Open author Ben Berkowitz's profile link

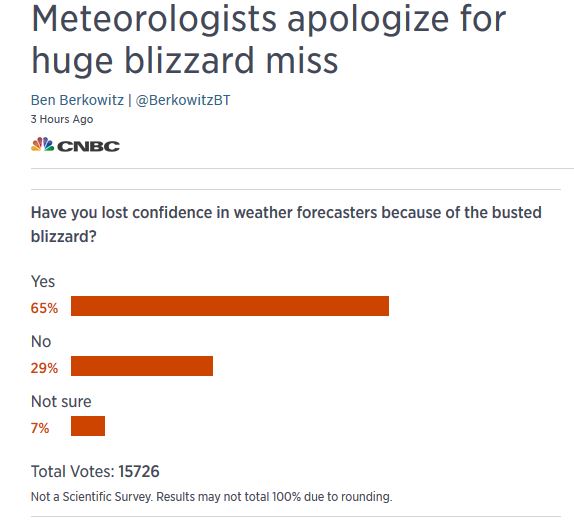pos(77,100)
